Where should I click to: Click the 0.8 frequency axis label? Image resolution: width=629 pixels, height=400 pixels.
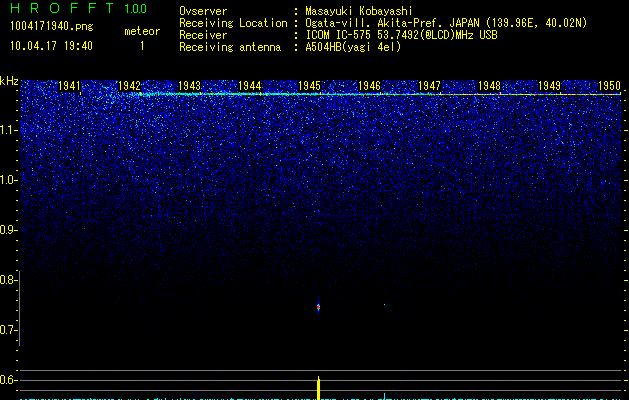pyautogui.click(x=8, y=280)
